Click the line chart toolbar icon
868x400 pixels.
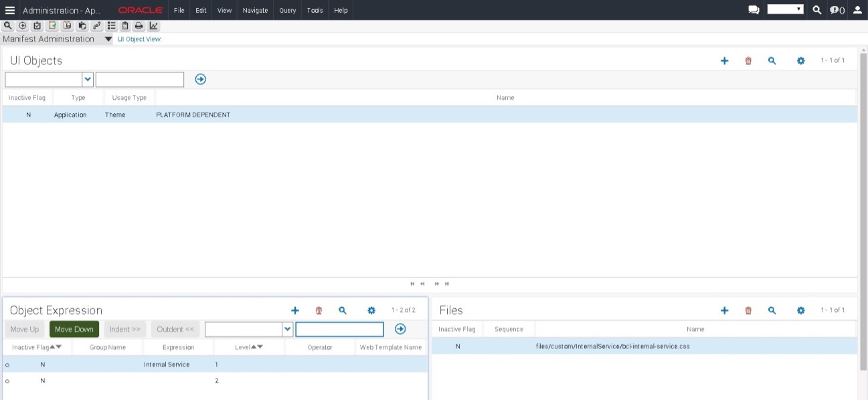pos(154,26)
